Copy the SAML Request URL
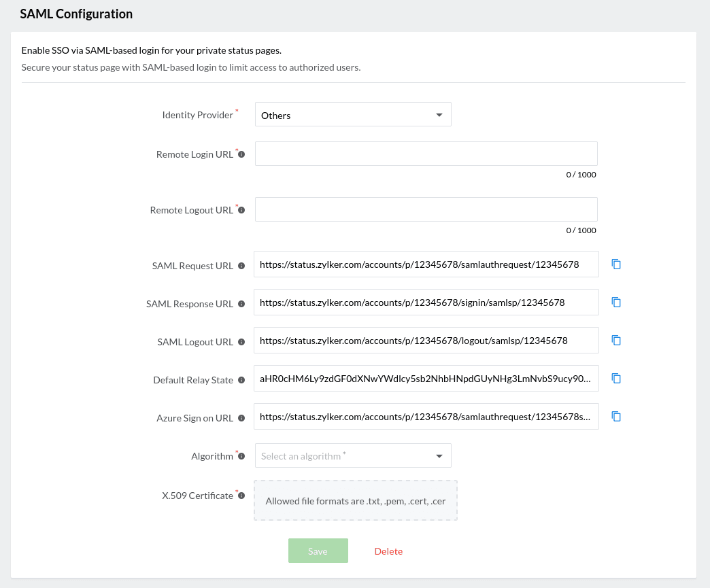This screenshot has width=710, height=588. [x=616, y=264]
